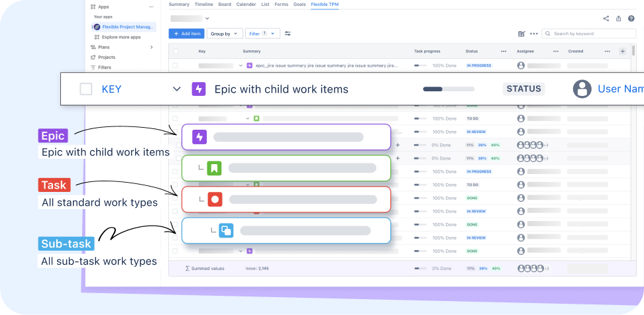
Task: Click the Filter count badge 1
Action: [x=264, y=33]
